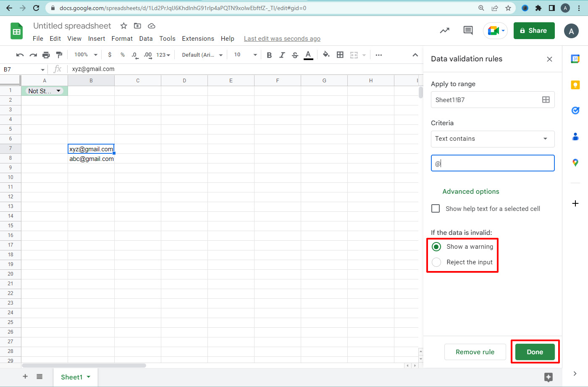Image resolution: width=588 pixels, height=387 pixels.
Task: Open the font size dropdown
Action: point(245,55)
